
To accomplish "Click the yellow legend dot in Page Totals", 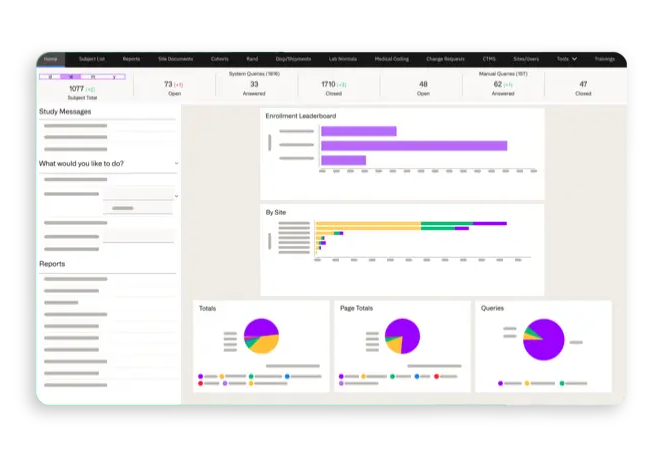I will 365,376.
